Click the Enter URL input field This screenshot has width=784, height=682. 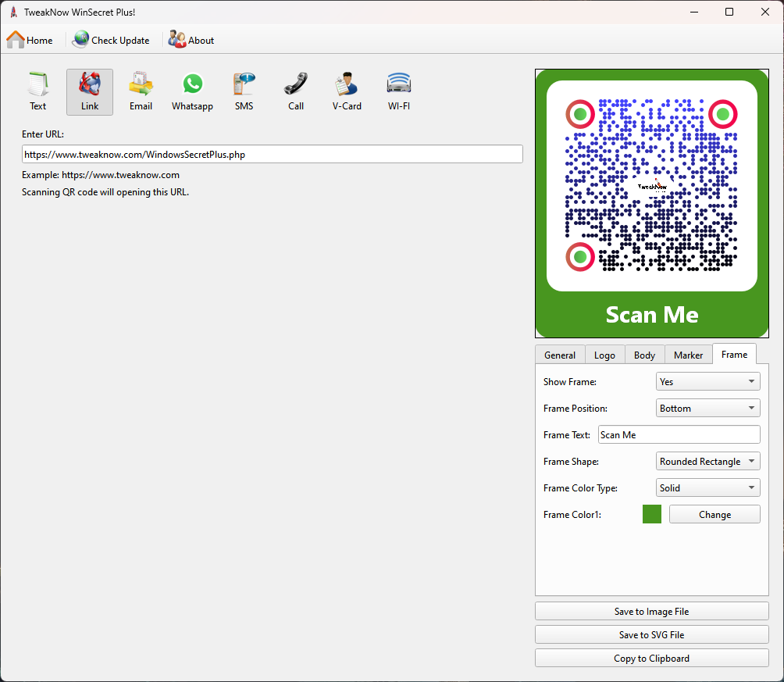272,154
